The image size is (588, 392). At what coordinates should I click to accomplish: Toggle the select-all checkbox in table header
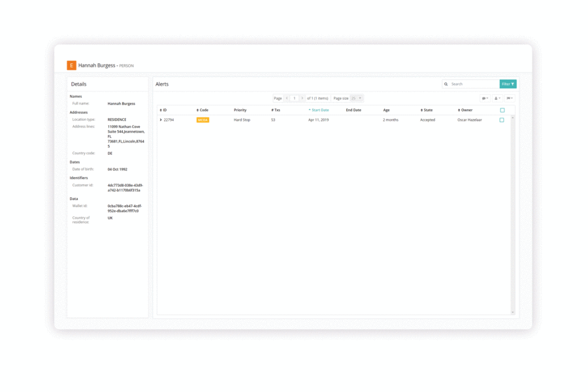click(x=502, y=110)
